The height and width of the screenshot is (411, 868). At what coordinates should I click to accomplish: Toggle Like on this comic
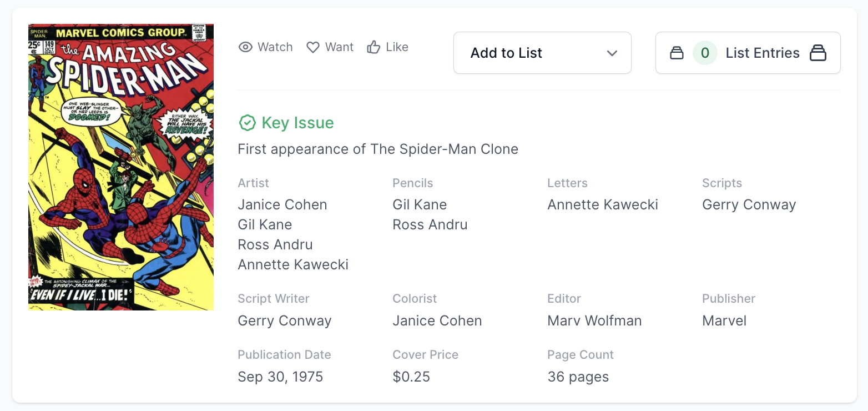(x=388, y=47)
